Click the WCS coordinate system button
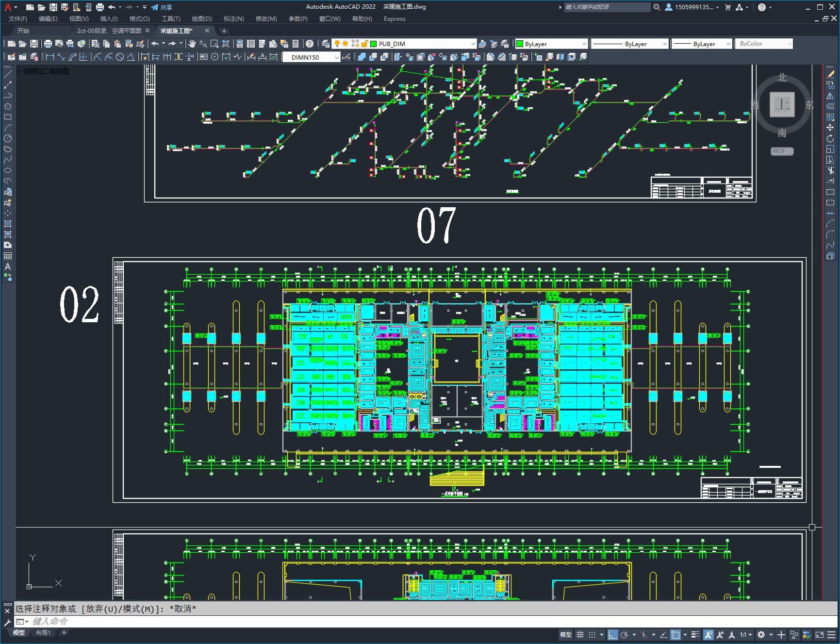 coord(782,151)
